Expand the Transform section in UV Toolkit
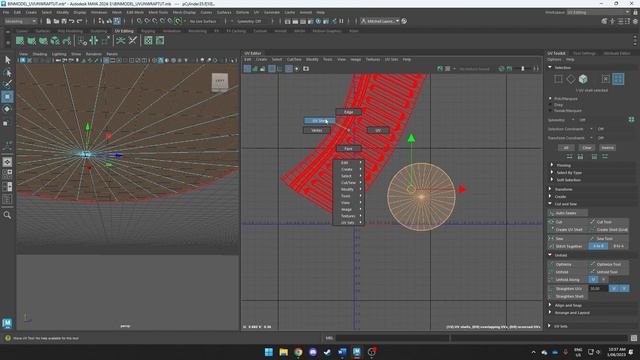 [x=550, y=189]
